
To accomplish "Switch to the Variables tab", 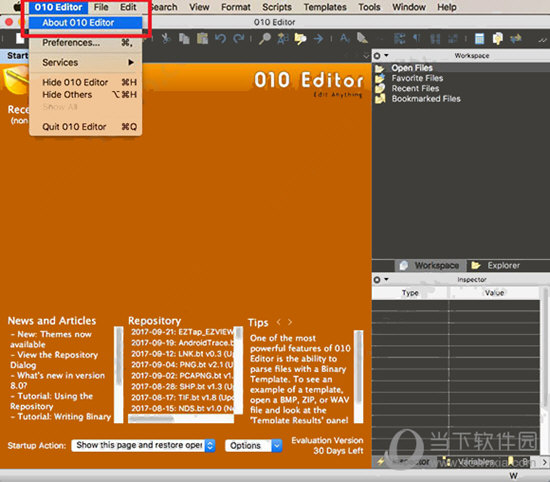I will (x=472, y=462).
